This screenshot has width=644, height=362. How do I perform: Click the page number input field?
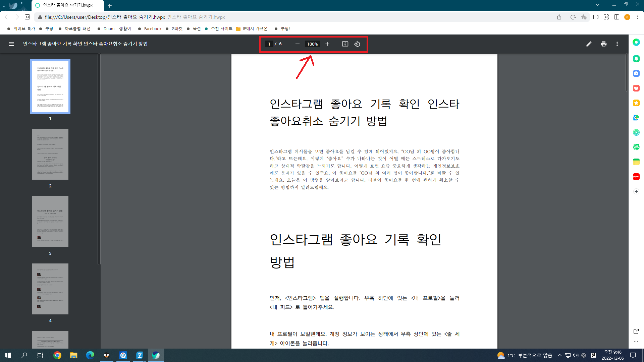pos(269,44)
